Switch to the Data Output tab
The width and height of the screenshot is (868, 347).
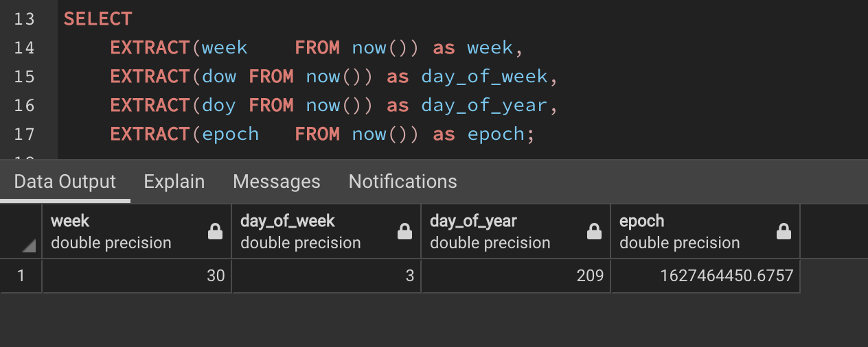click(x=65, y=182)
